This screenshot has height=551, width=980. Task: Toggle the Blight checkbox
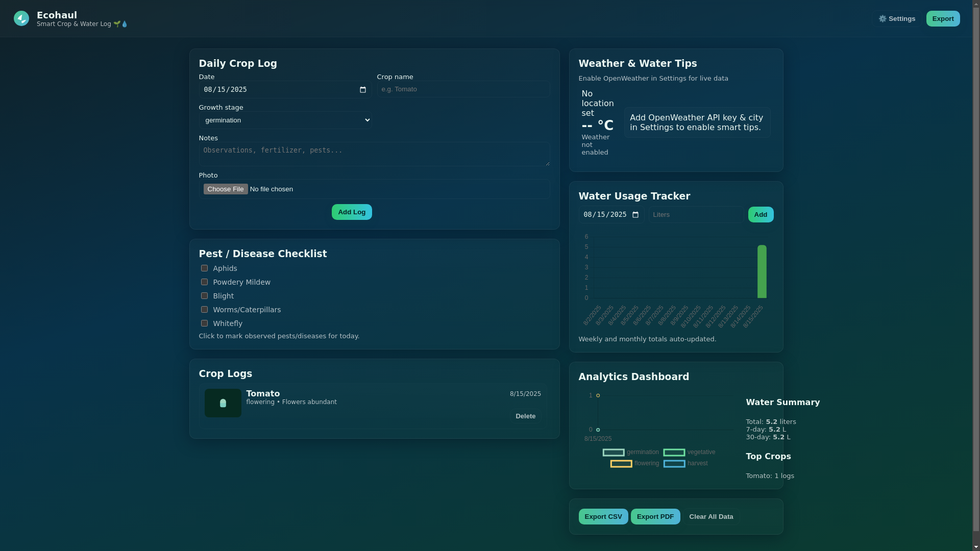tap(204, 296)
